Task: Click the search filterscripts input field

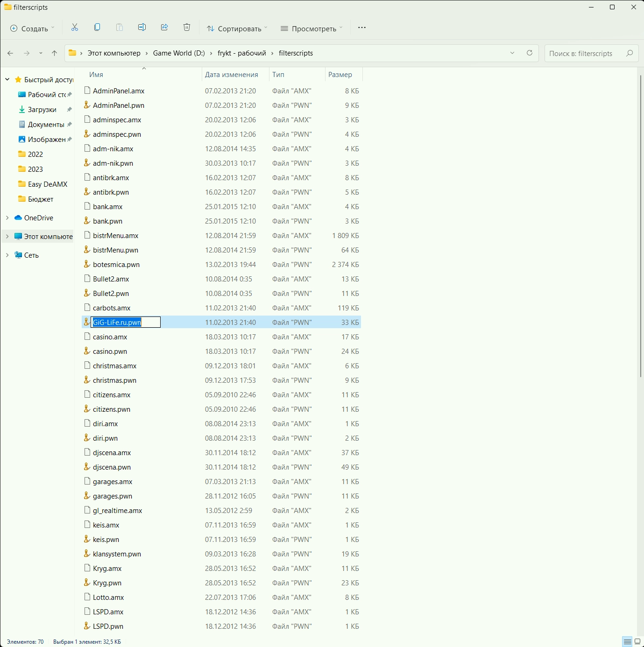Action: (x=585, y=53)
